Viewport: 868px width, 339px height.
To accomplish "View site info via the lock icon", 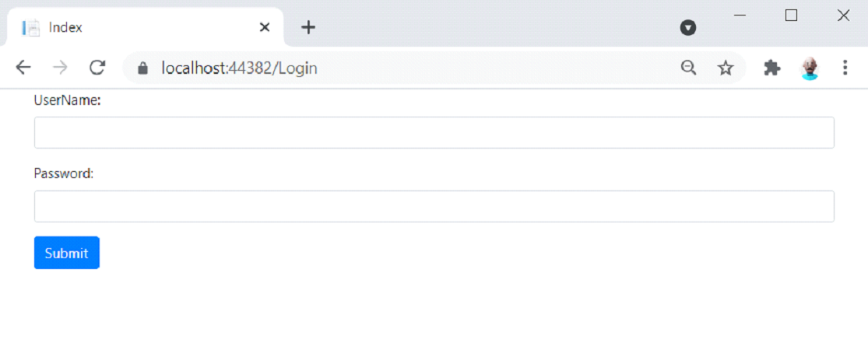I will pos(142,68).
